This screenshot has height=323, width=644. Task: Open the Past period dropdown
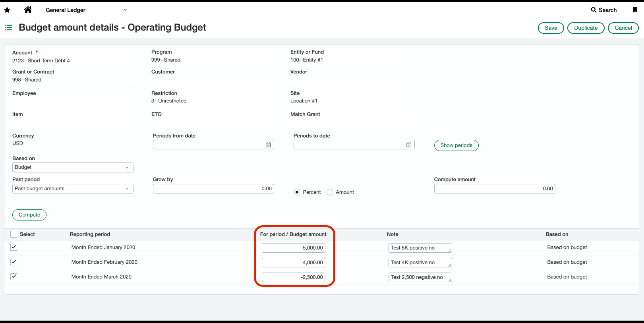73,189
